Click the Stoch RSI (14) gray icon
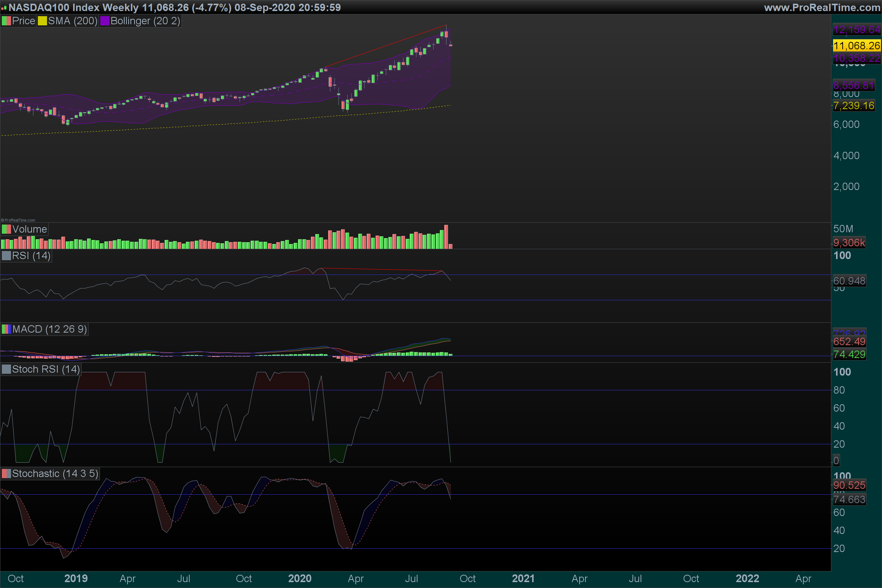Screen dimensions: 882x588 (x=6, y=369)
